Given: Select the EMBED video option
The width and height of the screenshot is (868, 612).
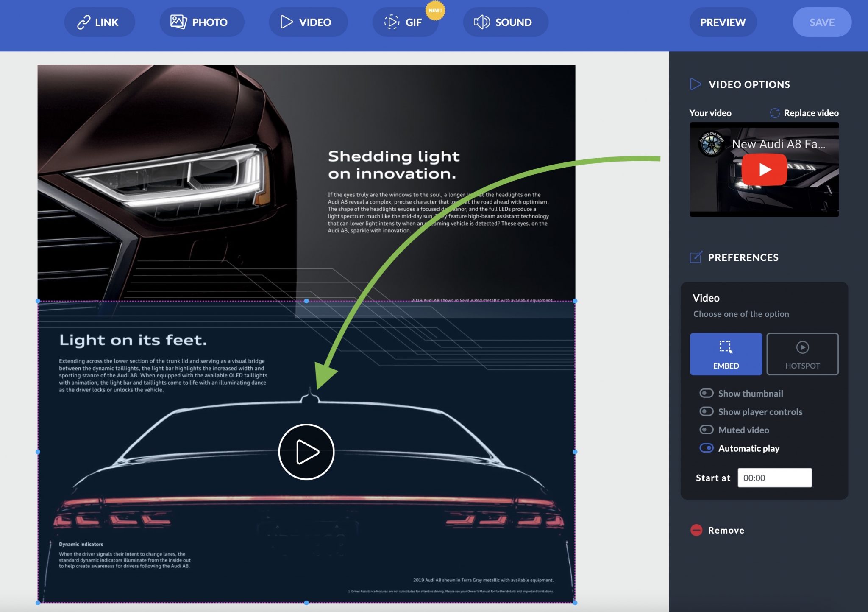Looking at the screenshot, I should pyautogui.click(x=726, y=354).
